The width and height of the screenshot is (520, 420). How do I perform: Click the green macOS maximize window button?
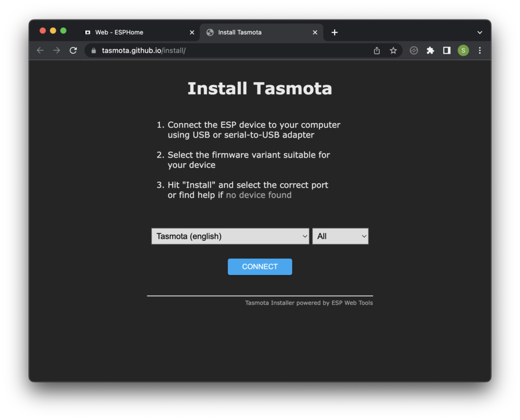(63, 31)
